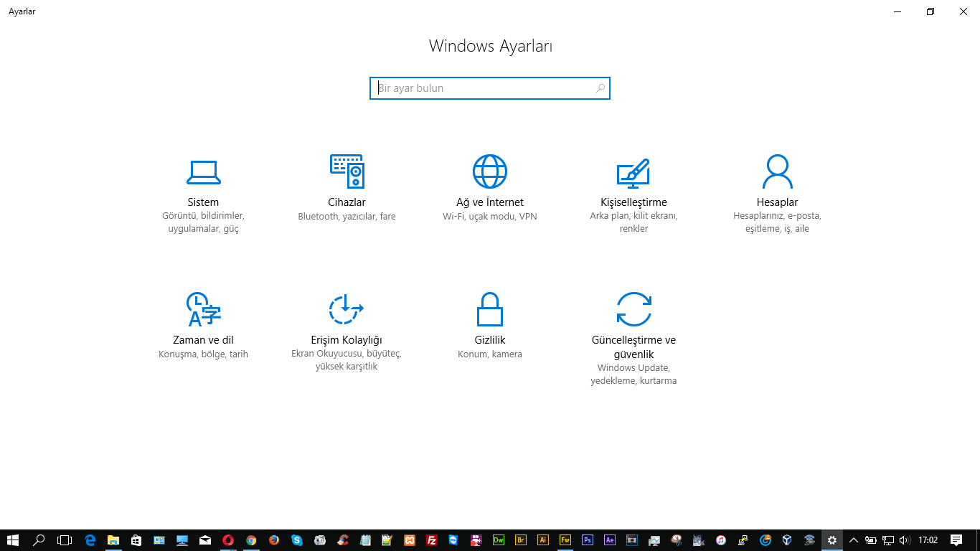Open the Güncelleştirme ve güvenlik refresh icon
This screenshot has height=551, width=980.
(633, 309)
